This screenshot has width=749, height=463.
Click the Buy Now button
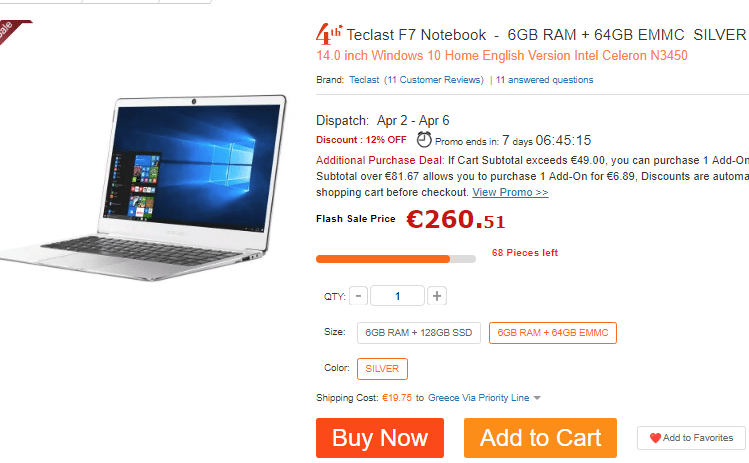(380, 438)
